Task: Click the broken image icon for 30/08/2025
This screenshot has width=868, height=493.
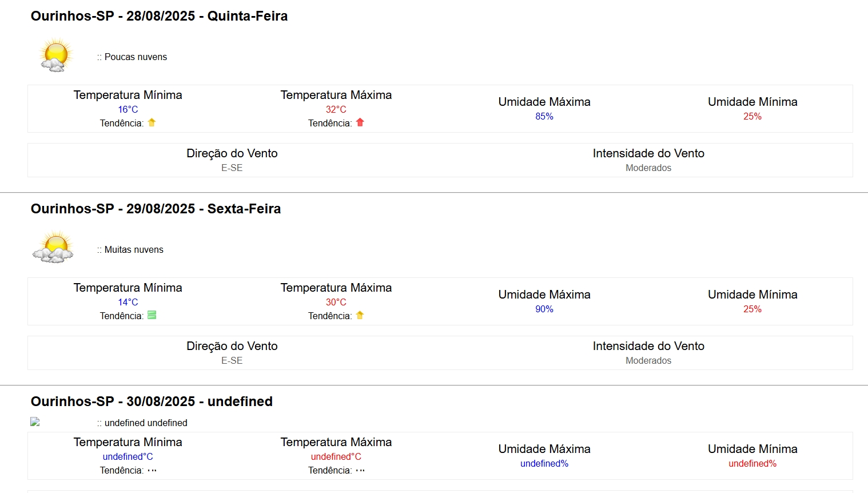Action: (x=35, y=422)
